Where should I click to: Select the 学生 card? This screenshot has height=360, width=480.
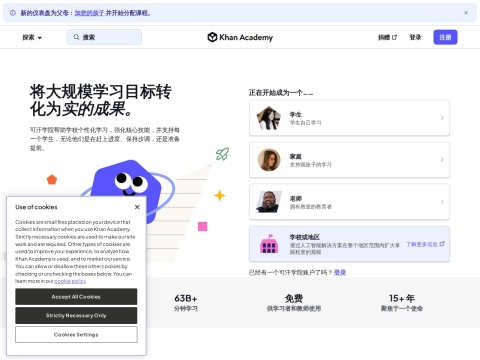pyautogui.click(x=349, y=118)
